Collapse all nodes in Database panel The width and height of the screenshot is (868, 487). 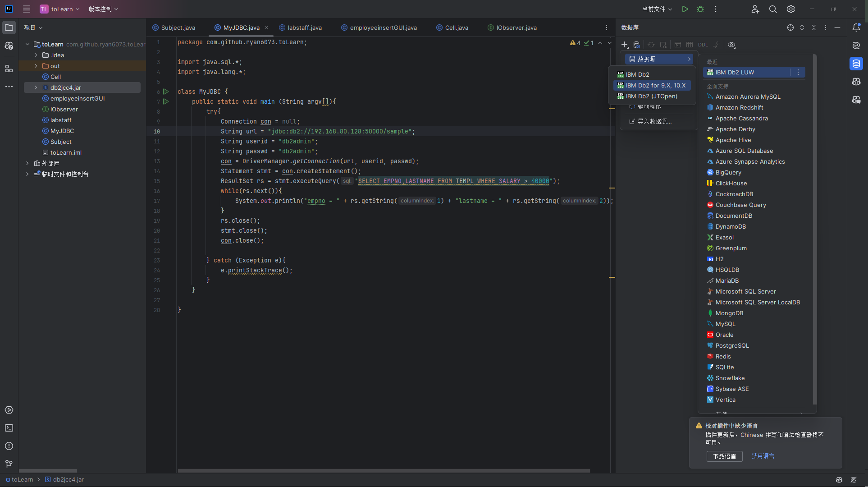pos(814,28)
